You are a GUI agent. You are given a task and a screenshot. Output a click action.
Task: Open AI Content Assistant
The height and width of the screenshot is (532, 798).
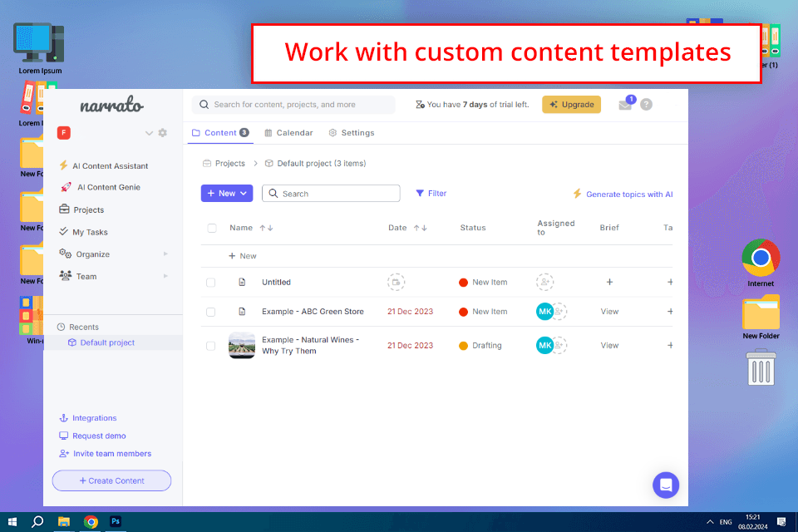[104, 166]
